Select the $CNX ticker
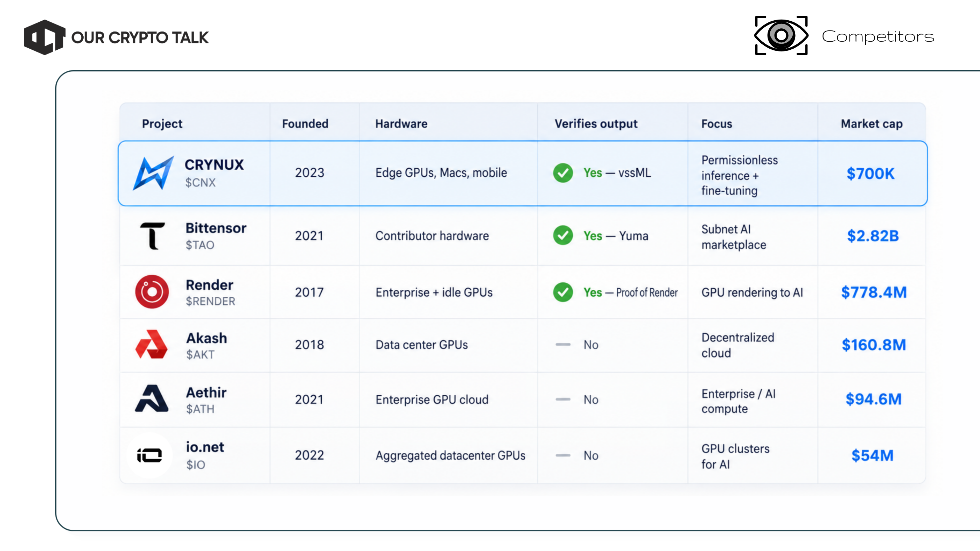980x551 pixels. tap(201, 183)
